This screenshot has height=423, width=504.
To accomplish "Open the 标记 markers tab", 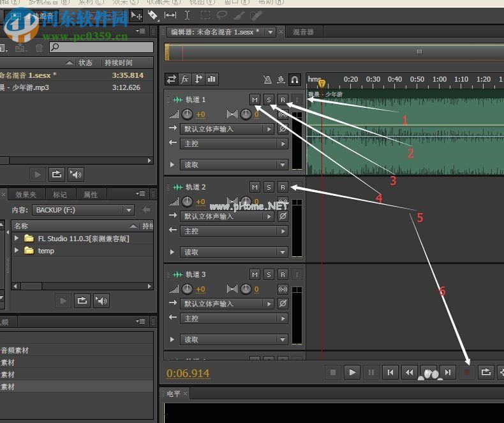I will [x=60, y=195].
